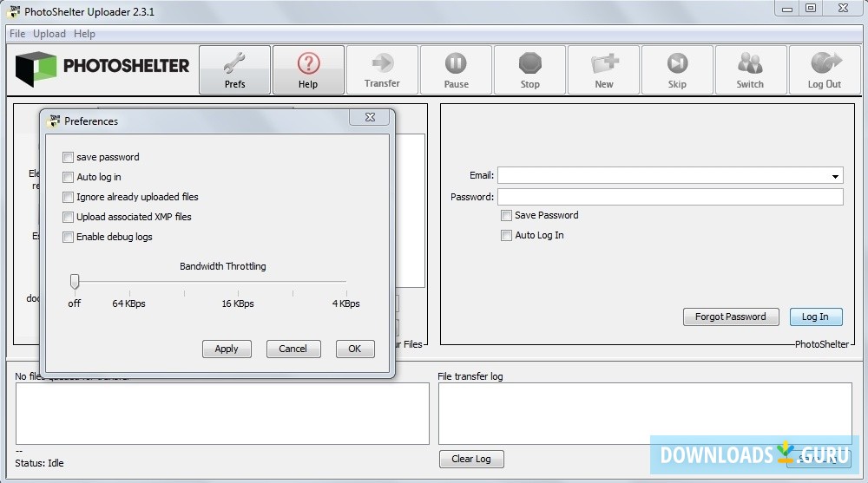Click the Bandwidth Throttling slider handle
Screen dimensions: 868x483
click(x=75, y=281)
